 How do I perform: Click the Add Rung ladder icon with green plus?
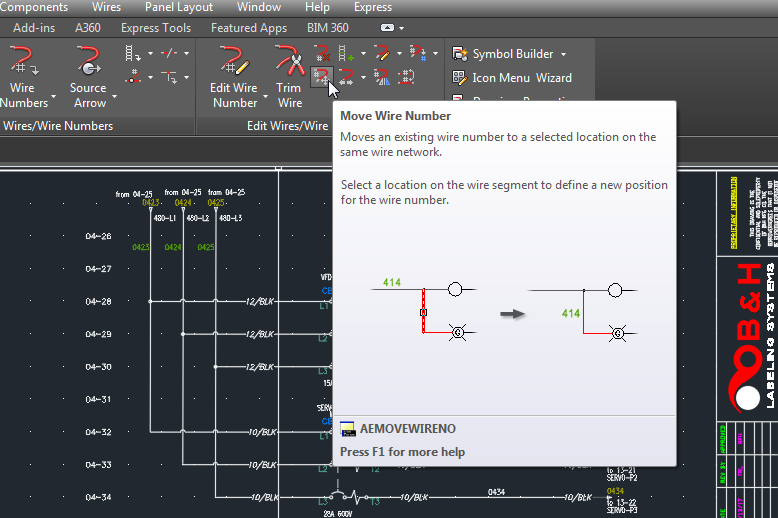click(x=346, y=53)
